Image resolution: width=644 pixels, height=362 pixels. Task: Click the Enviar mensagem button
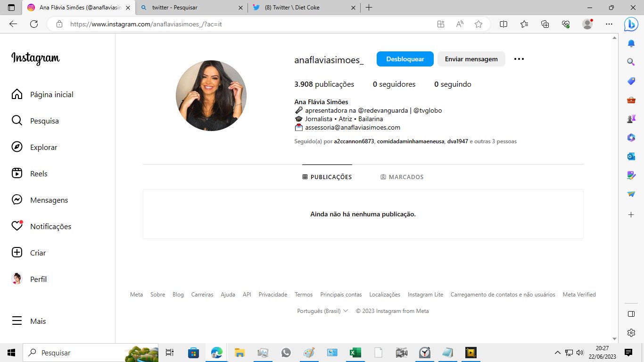coord(471,59)
